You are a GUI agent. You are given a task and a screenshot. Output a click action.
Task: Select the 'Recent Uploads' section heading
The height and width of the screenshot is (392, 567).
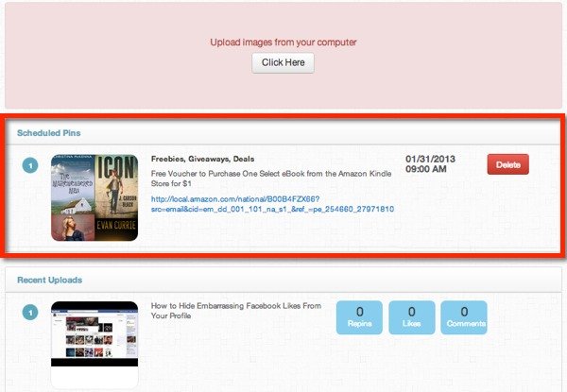pyautogui.click(x=49, y=280)
